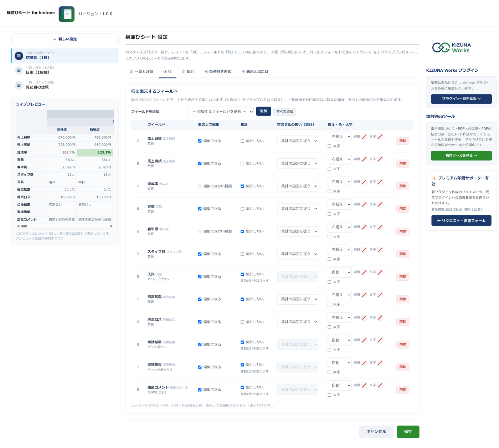Click the 文字 color swatch for 客単価
Screen dimensions: 499x448
coord(380,227)
